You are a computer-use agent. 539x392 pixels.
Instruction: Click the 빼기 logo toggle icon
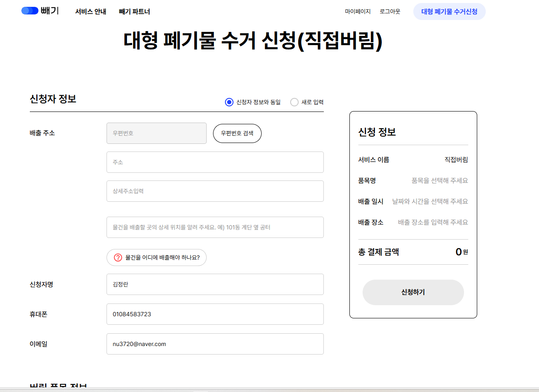[x=29, y=10]
